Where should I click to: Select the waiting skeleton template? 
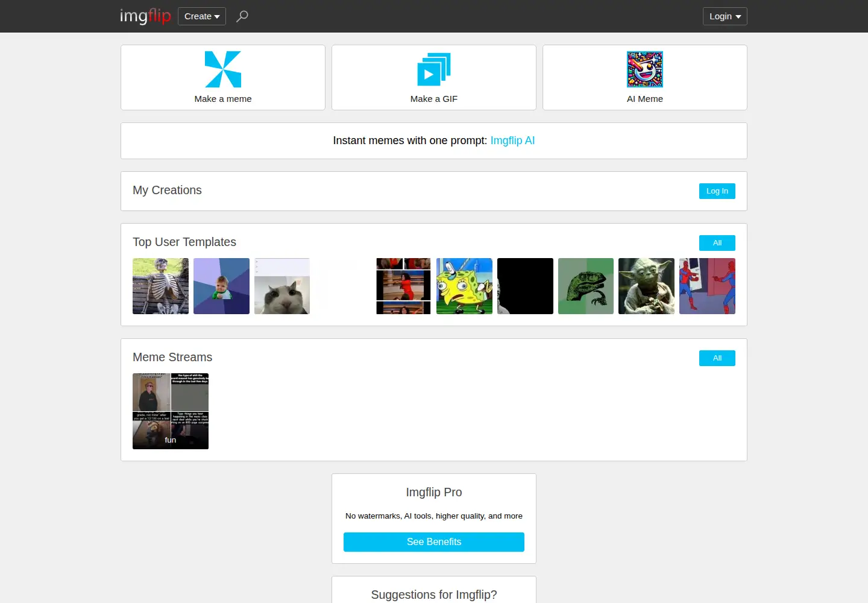[160, 286]
